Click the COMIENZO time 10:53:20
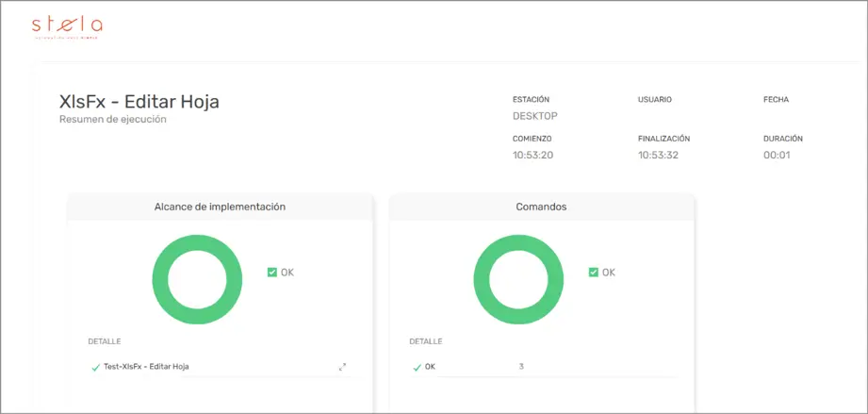This screenshot has height=414, width=868. click(532, 156)
